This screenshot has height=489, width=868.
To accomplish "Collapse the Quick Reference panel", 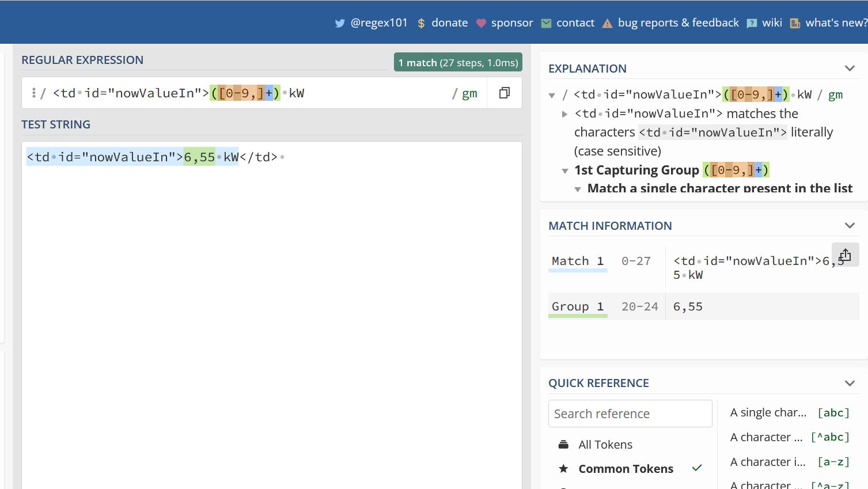I will pos(850,383).
